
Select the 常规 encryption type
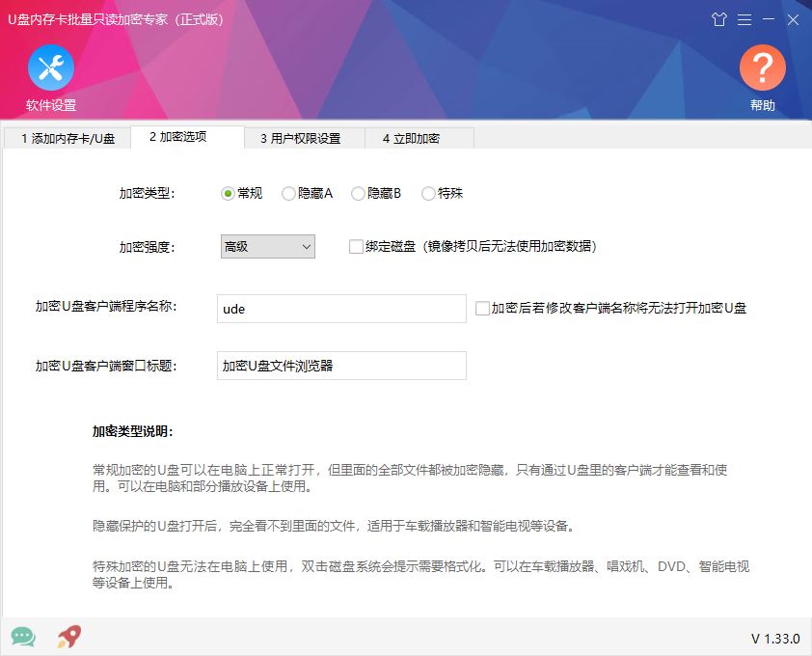(229, 193)
